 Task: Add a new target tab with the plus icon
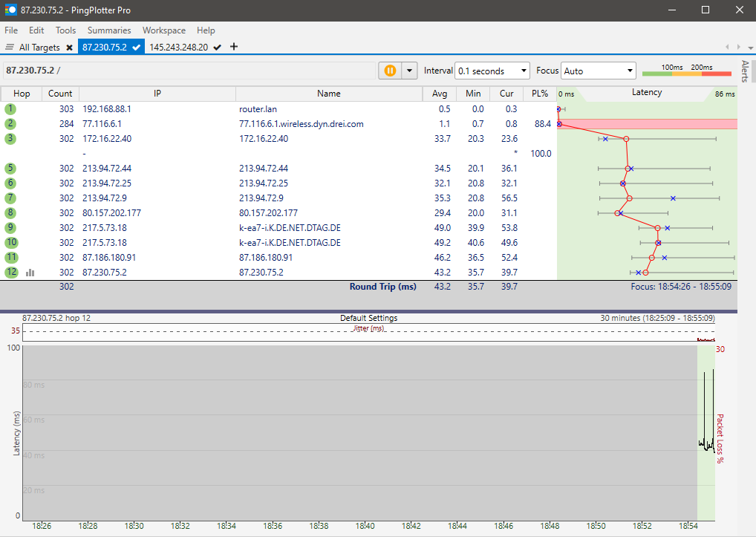(234, 47)
